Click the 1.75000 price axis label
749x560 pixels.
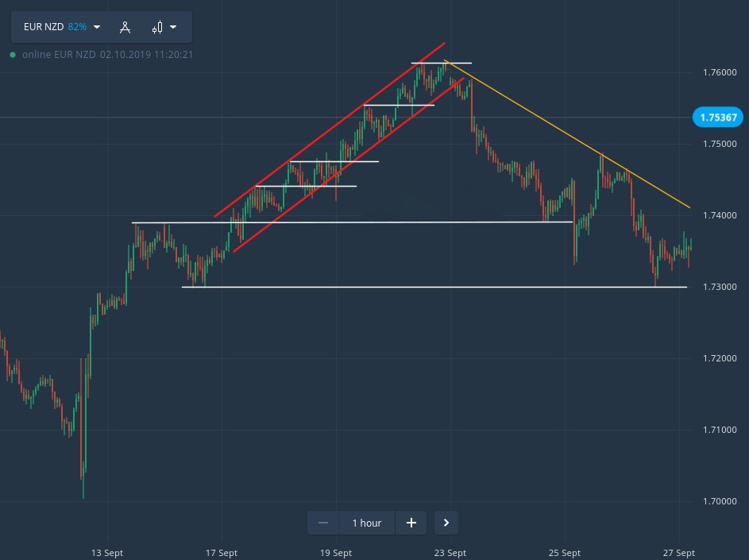(720, 144)
